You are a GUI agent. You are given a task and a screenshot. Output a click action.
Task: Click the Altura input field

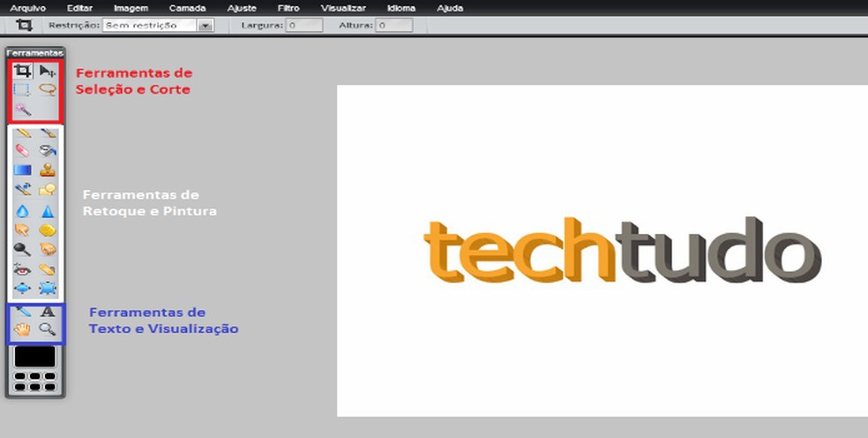pos(393,26)
